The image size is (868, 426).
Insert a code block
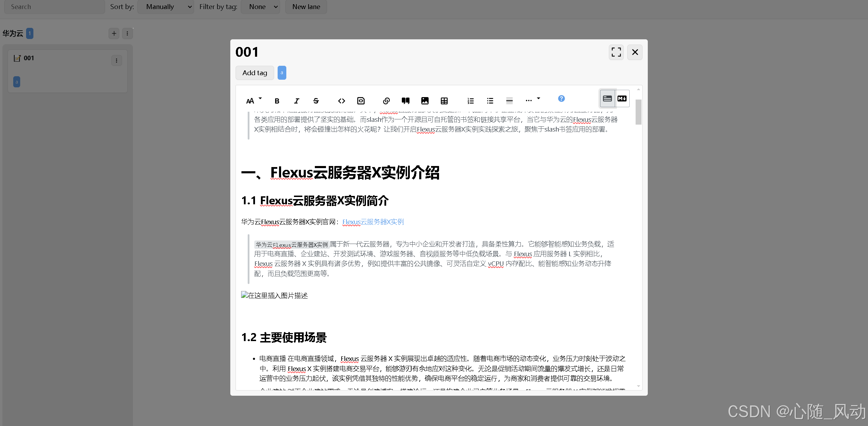(x=361, y=101)
